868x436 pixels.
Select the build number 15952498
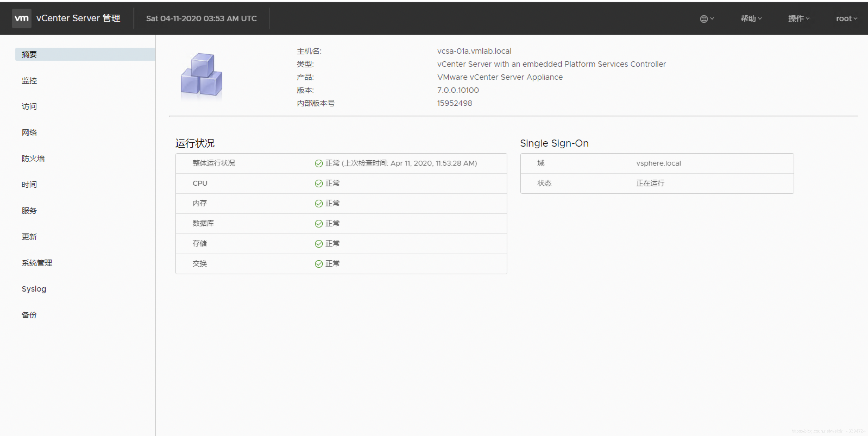[455, 103]
